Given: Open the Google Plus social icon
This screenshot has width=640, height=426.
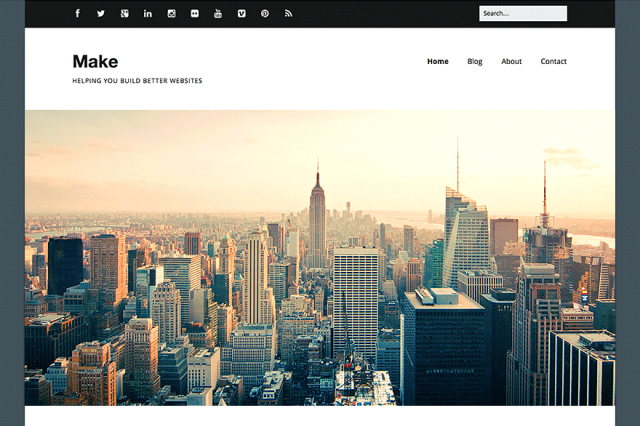Looking at the screenshot, I should coord(124,13).
